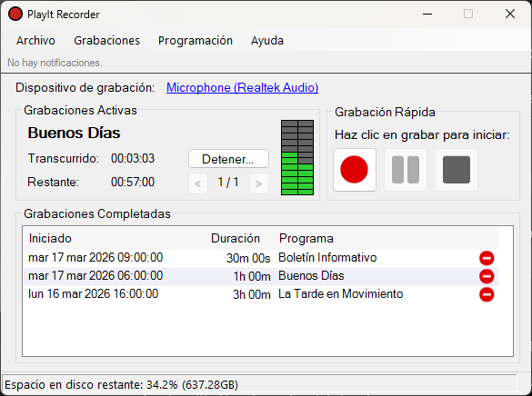Screen dimensions: 532x396
Task: Click the active recording title Buenos Días
Action: point(74,133)
